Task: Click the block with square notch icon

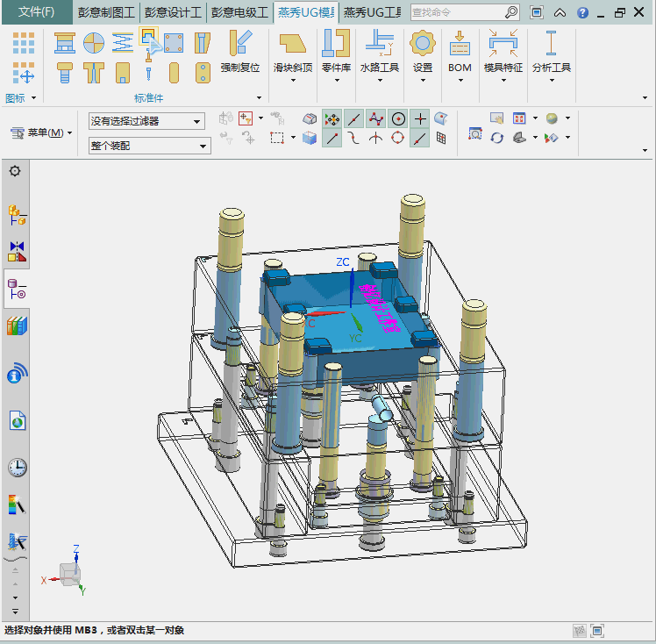Action: (x=123, y=73)
